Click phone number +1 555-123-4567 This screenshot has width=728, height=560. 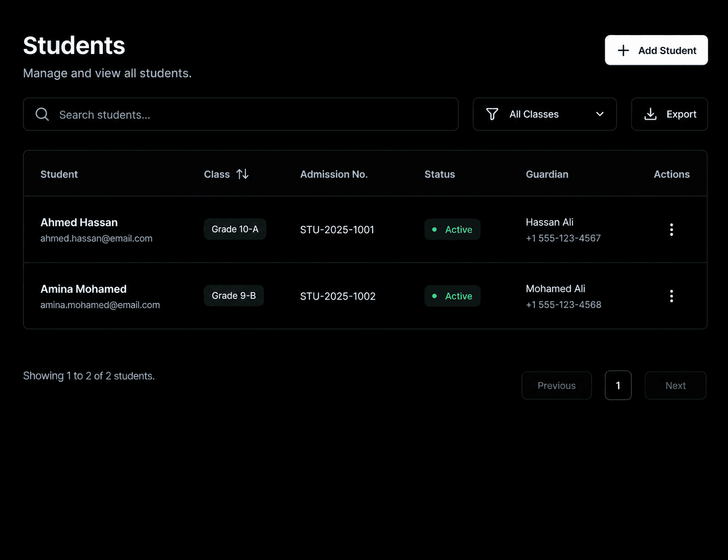(563, 238)
